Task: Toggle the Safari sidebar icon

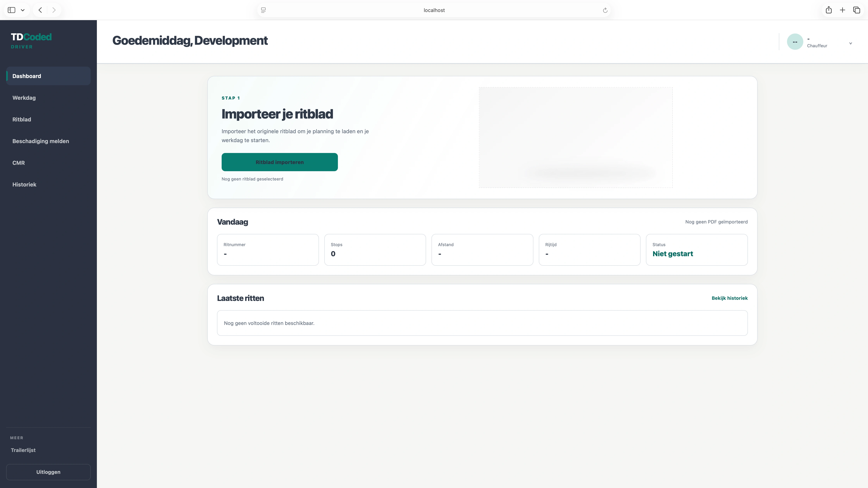Action: click(x=11, y=10)
